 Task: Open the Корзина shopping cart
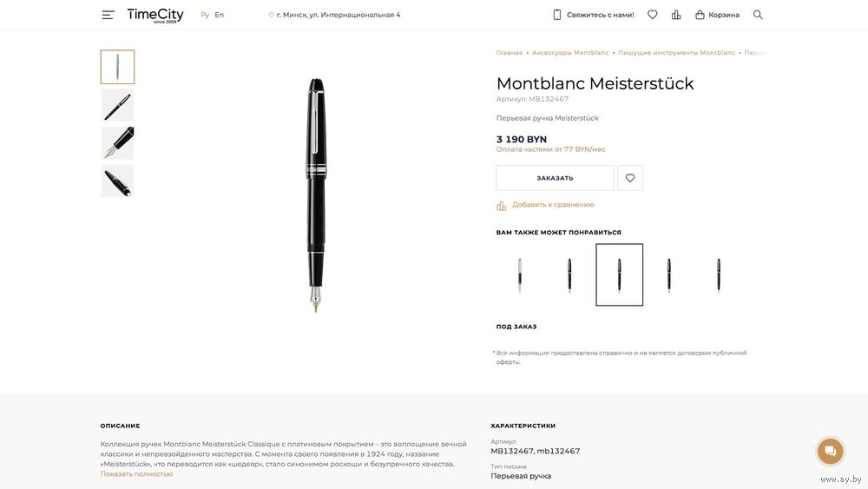click(x=717, y=15)
